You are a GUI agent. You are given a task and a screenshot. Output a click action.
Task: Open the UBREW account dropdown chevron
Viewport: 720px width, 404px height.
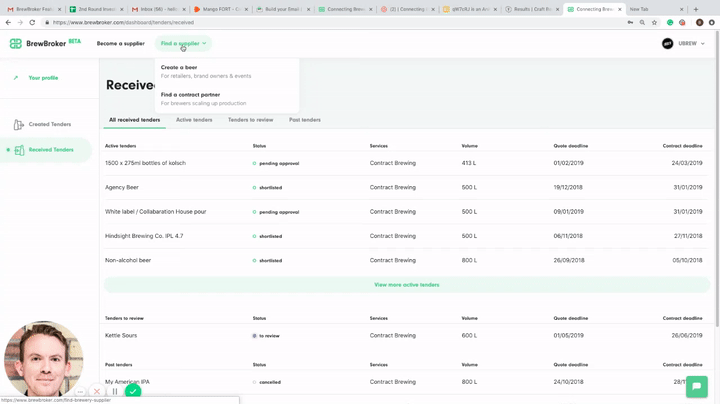point(703,44)
